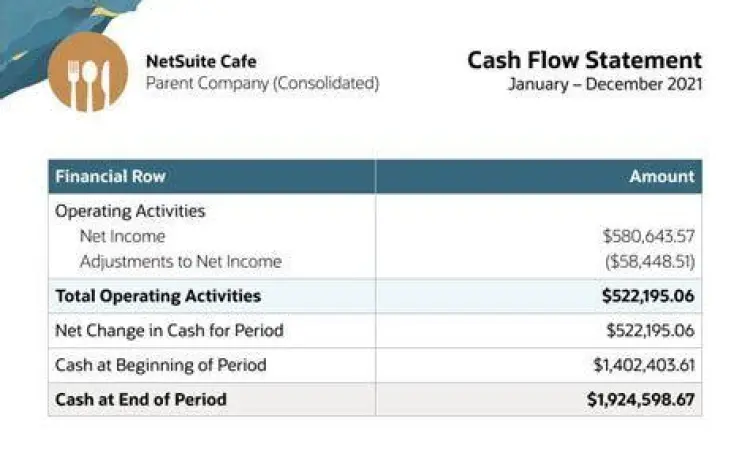This screenshot has height=450, width=750.
Task: Click the Cash Flow Statement title
Action: (x=584, y=60)
